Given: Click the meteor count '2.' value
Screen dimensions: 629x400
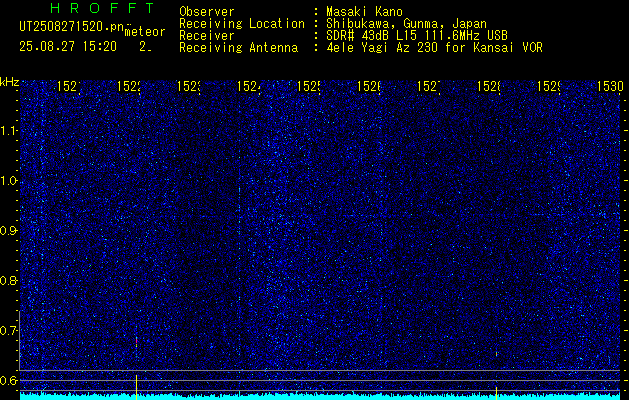Looking at the screenshot, I should pyautogui.click(x=145, y=47).
